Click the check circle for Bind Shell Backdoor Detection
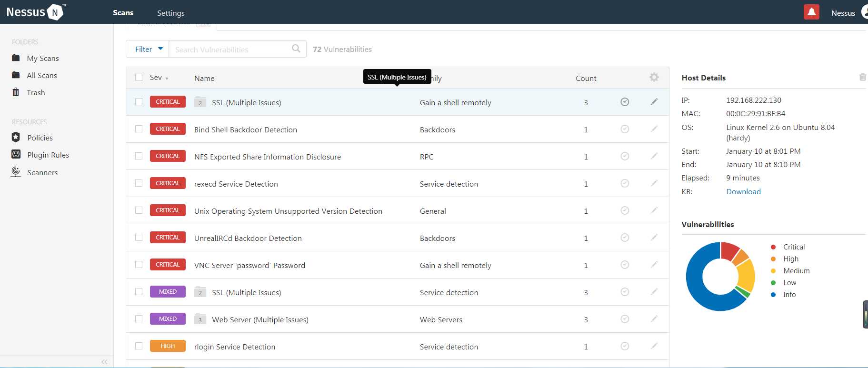The width and height of the screenshot is (868, 368). 625,129
